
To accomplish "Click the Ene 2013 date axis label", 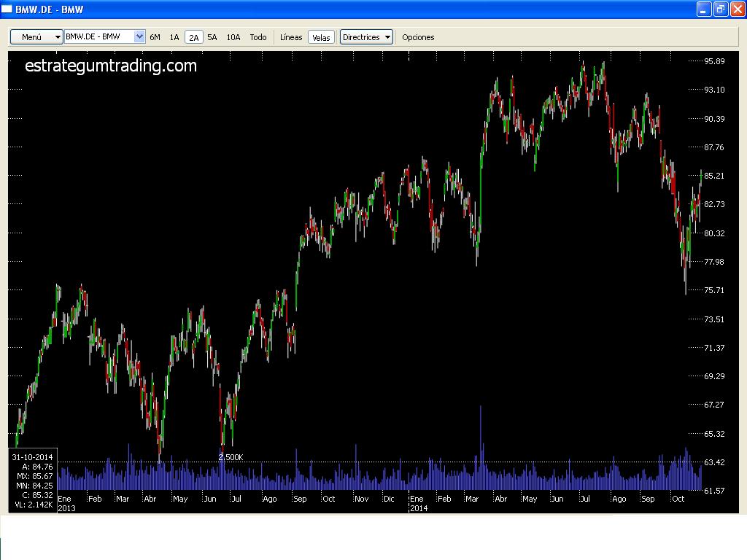I will click(x=66, y=503).
